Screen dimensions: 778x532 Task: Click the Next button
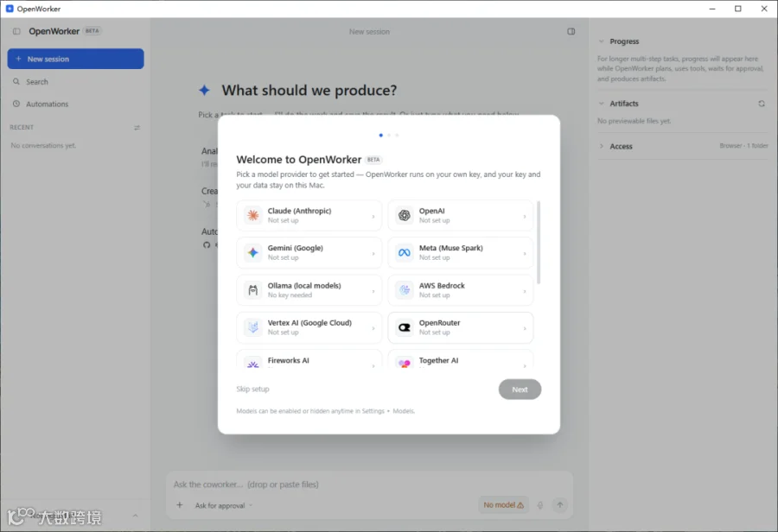pyautogui.click(x=520, y=389)
